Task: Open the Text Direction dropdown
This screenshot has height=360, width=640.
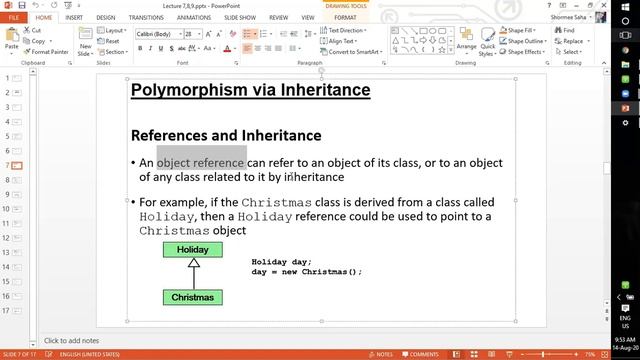Action: [x=343, y=30]
